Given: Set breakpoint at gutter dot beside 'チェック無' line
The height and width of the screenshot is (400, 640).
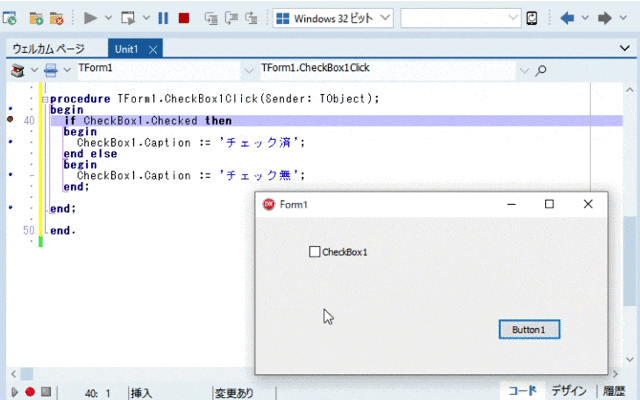Looking at the screenshot, I should (11, 175).
